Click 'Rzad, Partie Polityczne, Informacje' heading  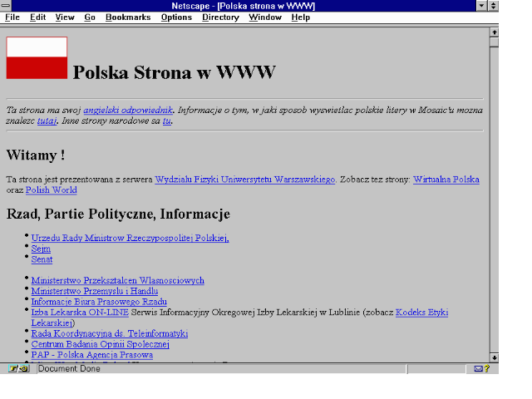(x=118, y=214)
